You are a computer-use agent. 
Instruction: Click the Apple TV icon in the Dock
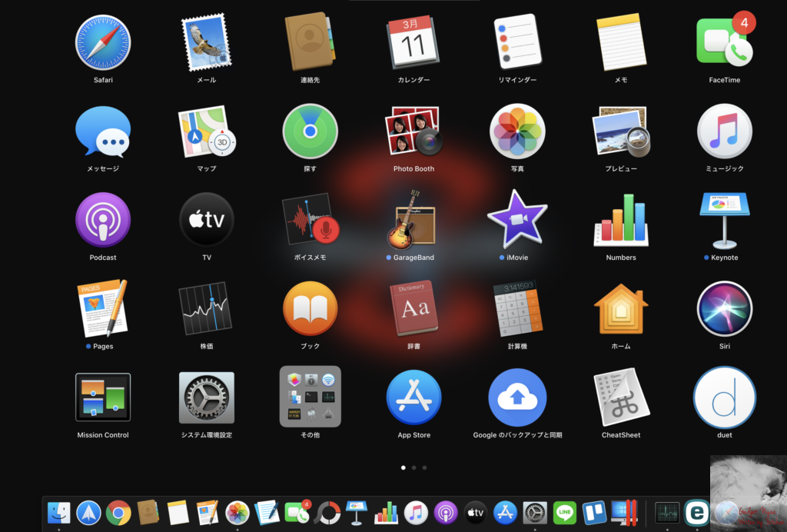pos(475,513)
